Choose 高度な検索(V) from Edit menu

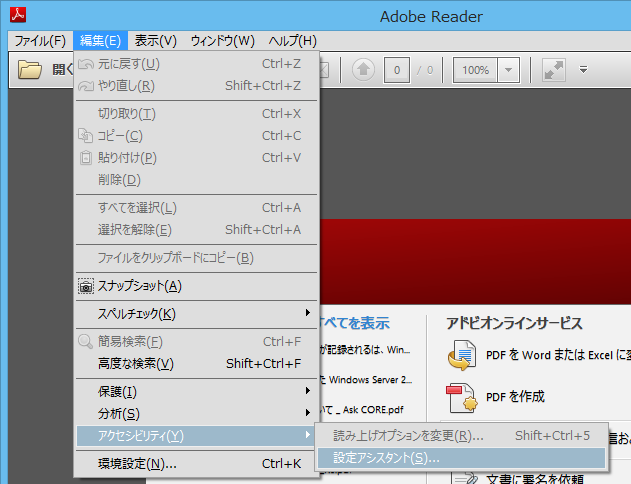(197, 364)
